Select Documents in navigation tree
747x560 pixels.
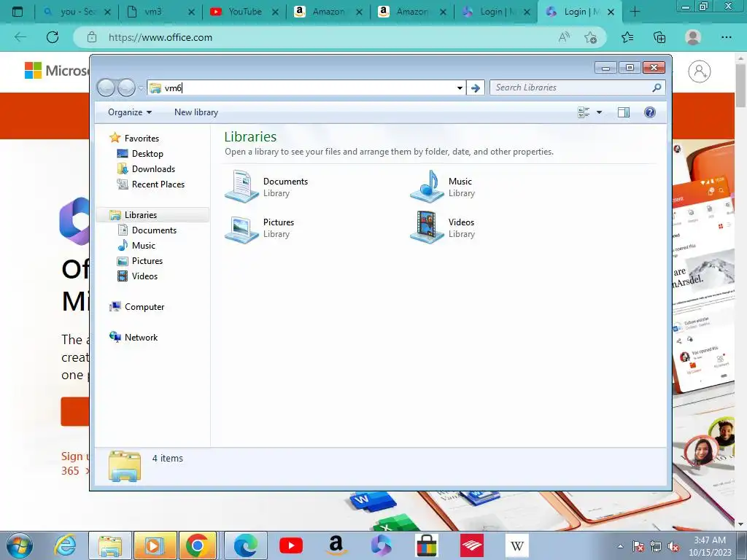(x=154, y=230)
